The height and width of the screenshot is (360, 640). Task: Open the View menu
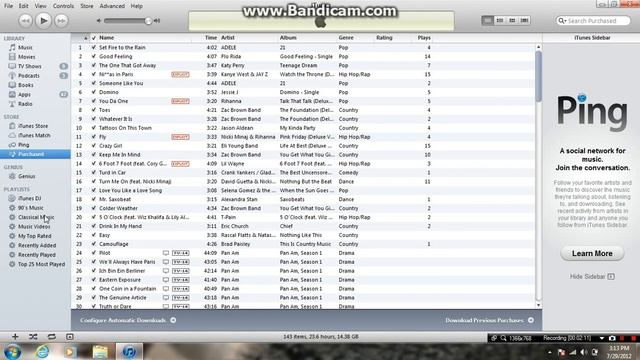40,6
